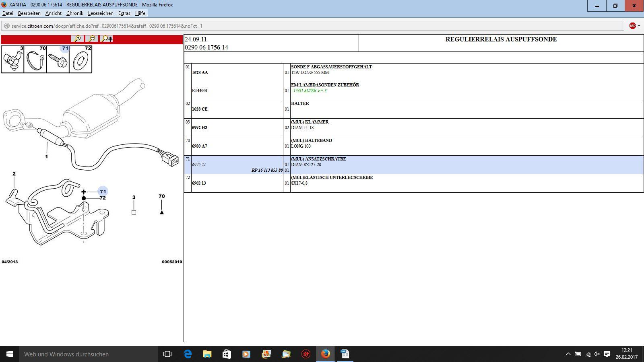Open the Ansicht menu
Viewport: 644px width, 362px height.
54,13
